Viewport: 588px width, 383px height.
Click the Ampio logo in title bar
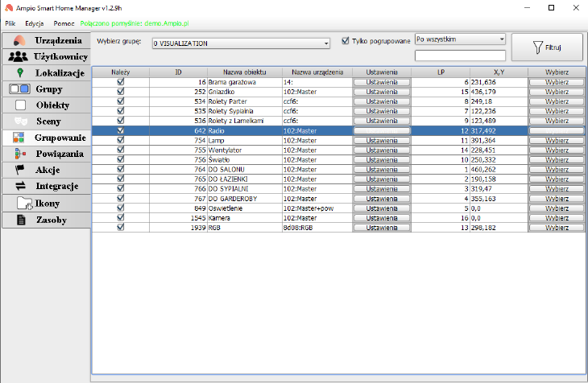(x=8, y=8)
